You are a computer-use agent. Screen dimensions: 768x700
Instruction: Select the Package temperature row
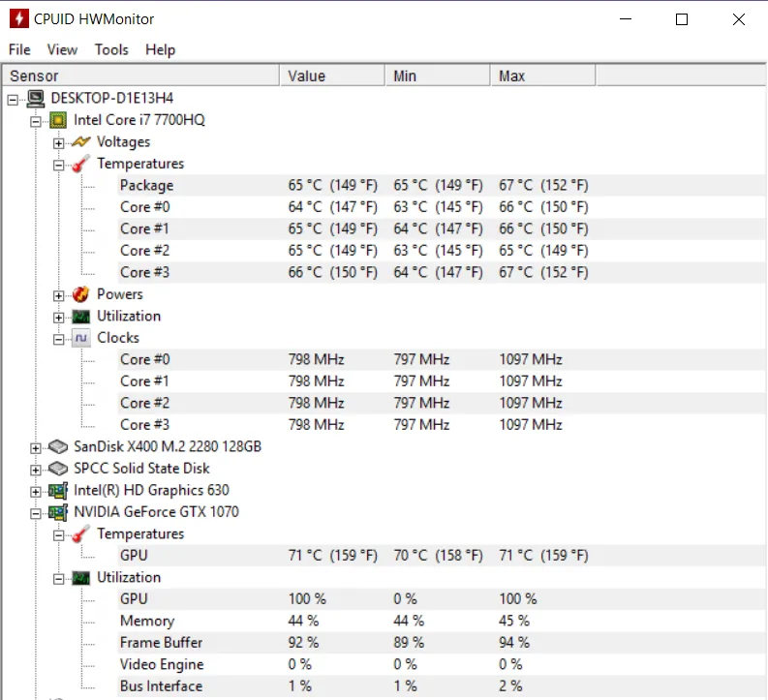[442, 186]
